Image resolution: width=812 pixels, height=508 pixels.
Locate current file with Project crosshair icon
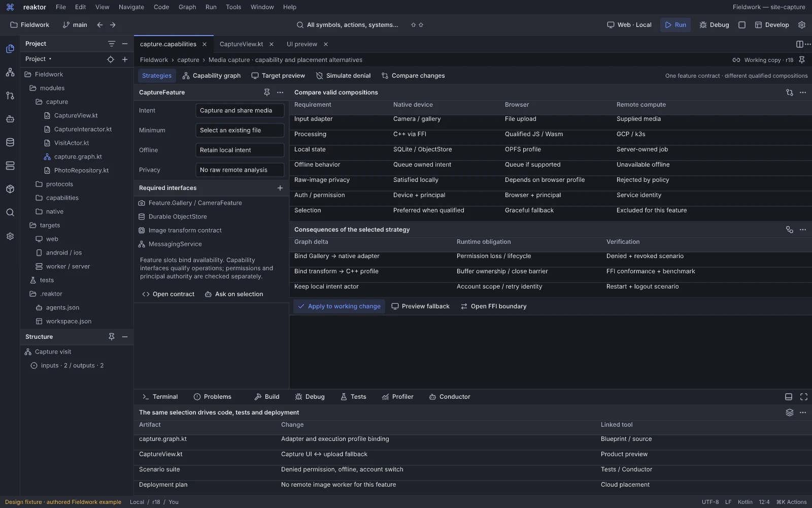[x=111, y=59]
